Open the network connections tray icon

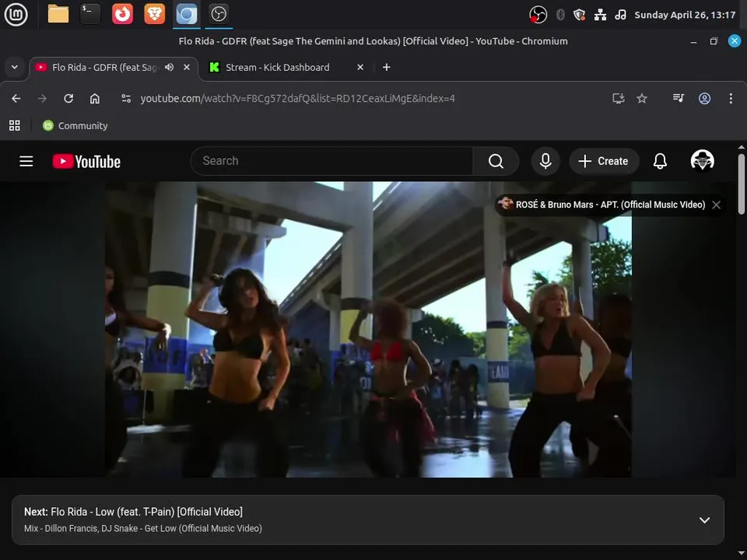[600, 15]
